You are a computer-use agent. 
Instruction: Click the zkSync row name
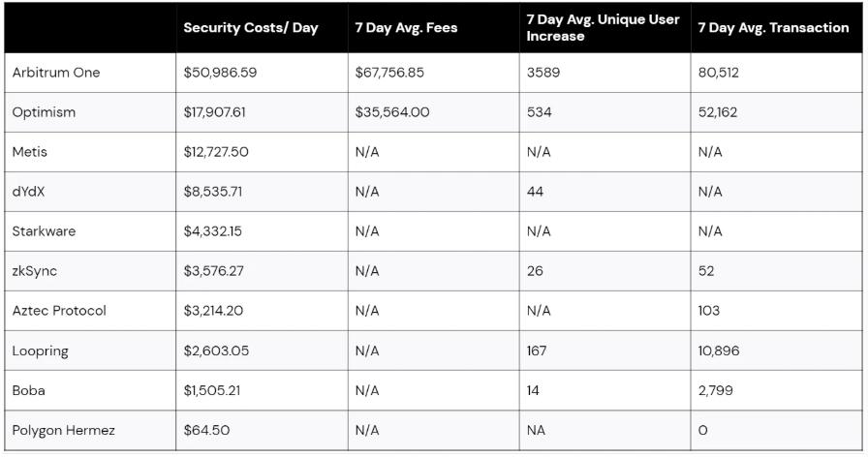pyautogui.click(x=35, y=271)
